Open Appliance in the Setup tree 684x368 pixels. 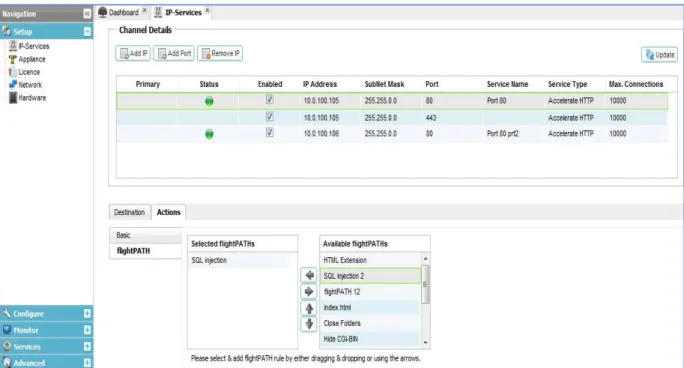(x=31, y=59)
